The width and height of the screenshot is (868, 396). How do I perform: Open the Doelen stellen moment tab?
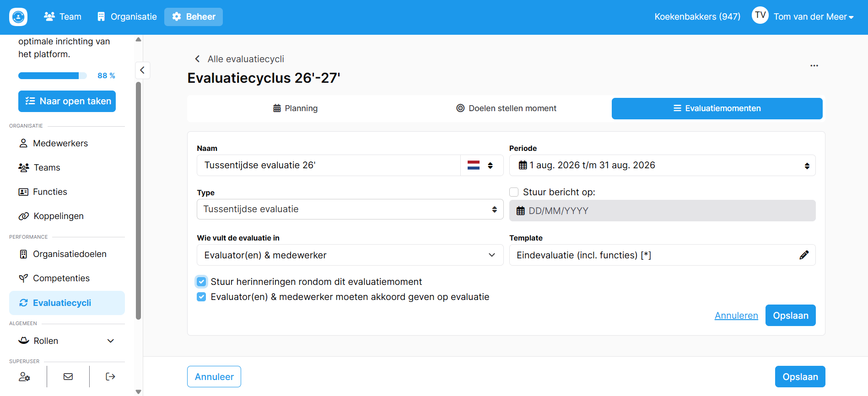coord(506,108)
